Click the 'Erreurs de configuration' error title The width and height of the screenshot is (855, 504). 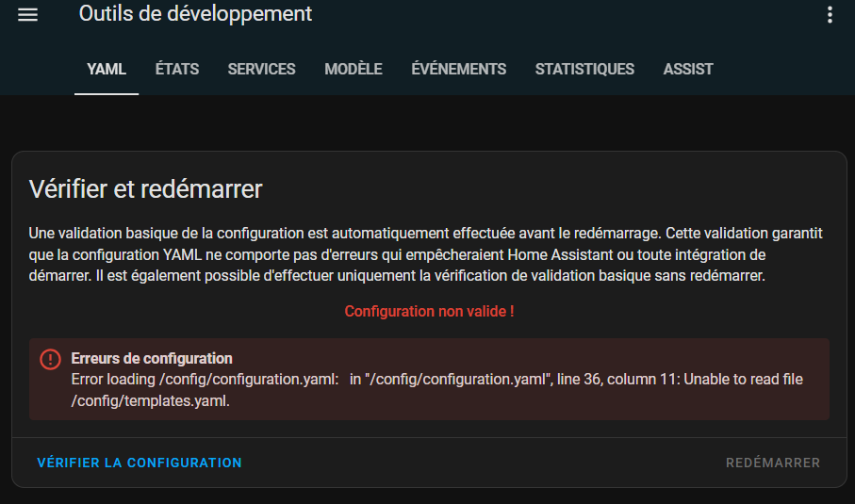click(152, 359)
